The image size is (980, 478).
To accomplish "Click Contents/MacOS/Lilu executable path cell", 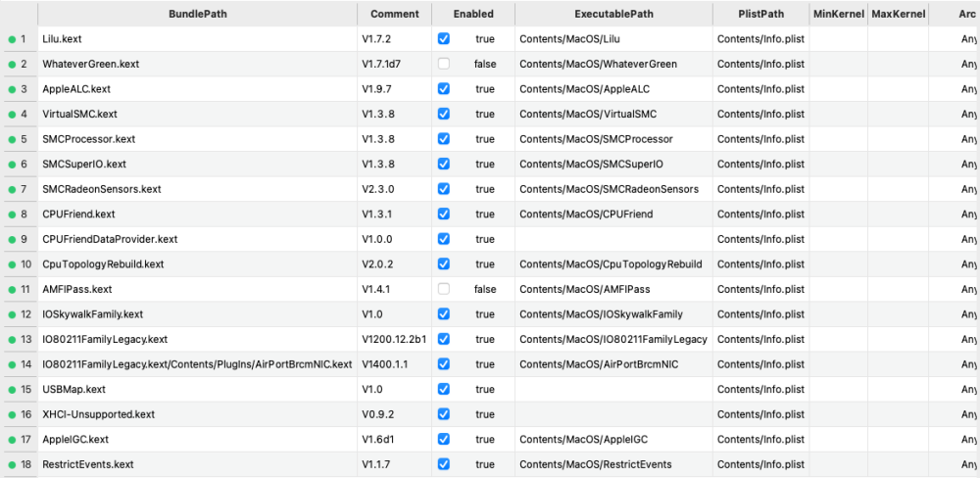I will click(x=613, y=39).
